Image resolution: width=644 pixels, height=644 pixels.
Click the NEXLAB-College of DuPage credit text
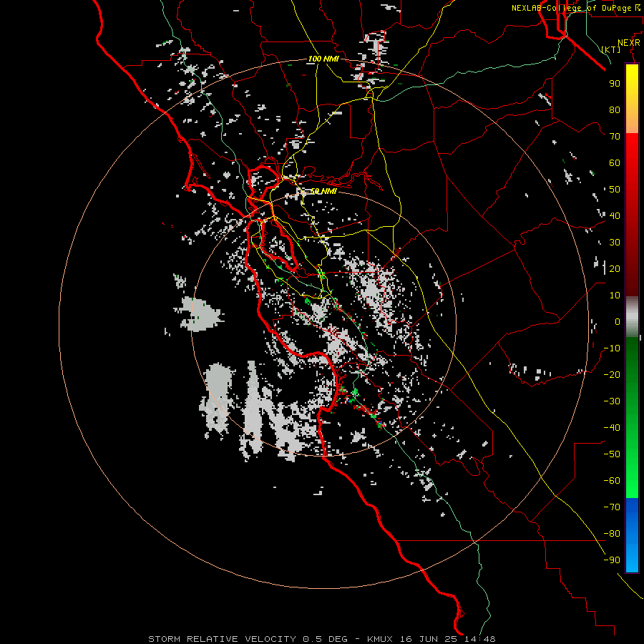[576, 8]
